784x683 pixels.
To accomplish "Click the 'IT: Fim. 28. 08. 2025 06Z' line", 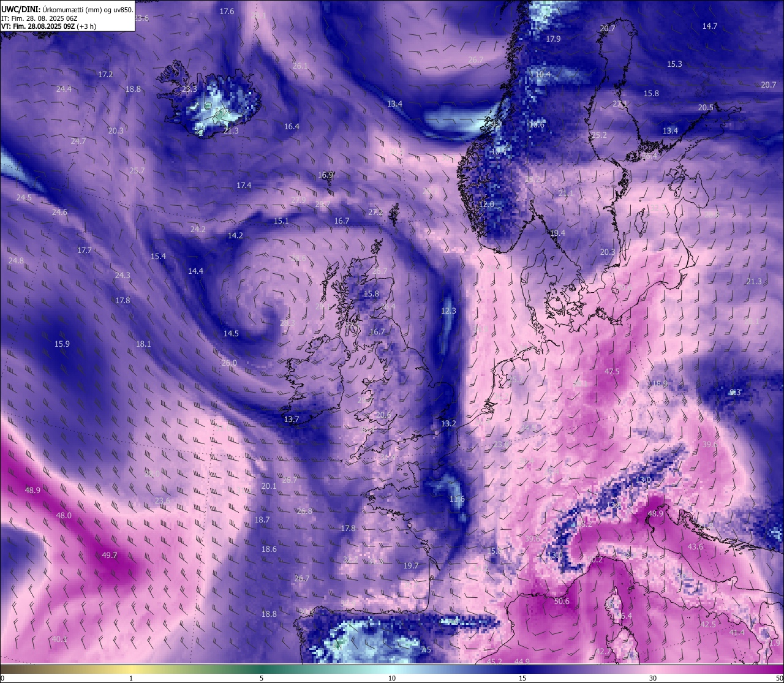I will pyautogui.click(x=39, y=18).
